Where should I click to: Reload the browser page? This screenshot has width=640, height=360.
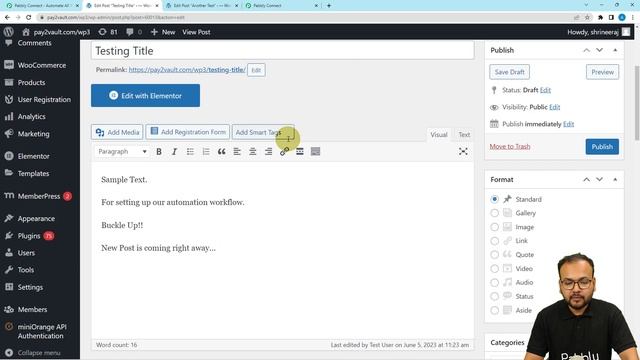tap(28, 17)
